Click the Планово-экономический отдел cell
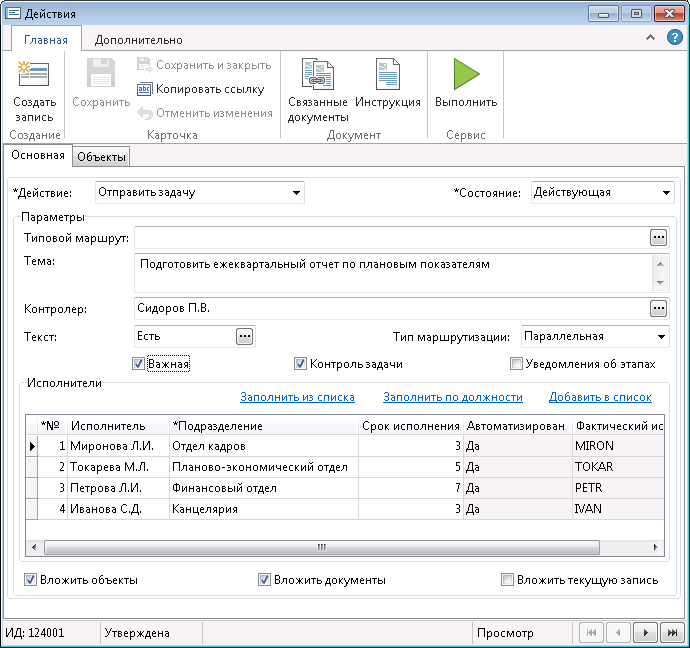This screenshot has width=690, height=648. click(x=264, y=467)
